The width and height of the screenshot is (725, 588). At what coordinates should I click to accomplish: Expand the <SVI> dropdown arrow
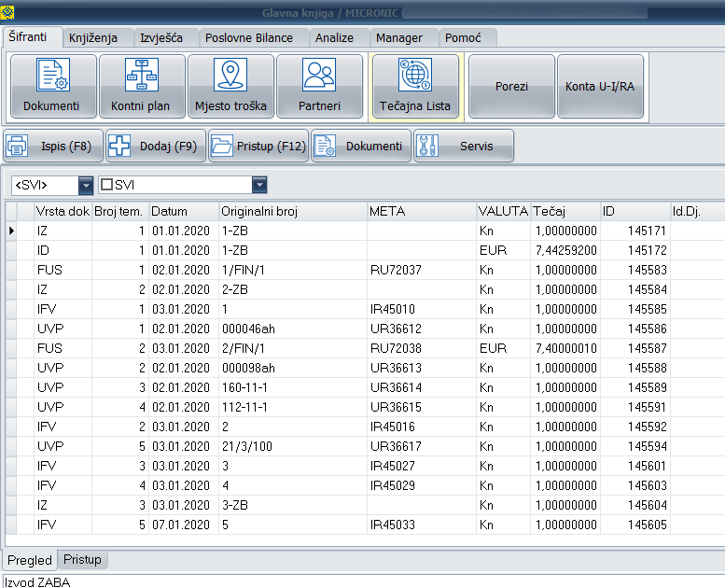tap(86, 185)
